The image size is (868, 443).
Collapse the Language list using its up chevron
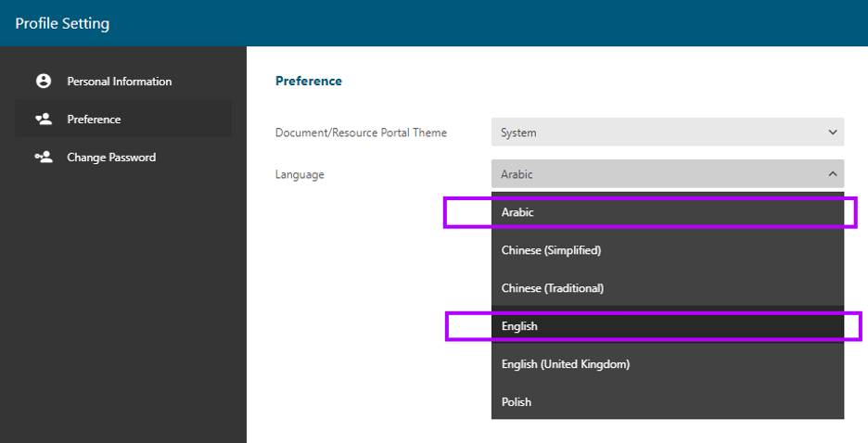coord(832,174)
